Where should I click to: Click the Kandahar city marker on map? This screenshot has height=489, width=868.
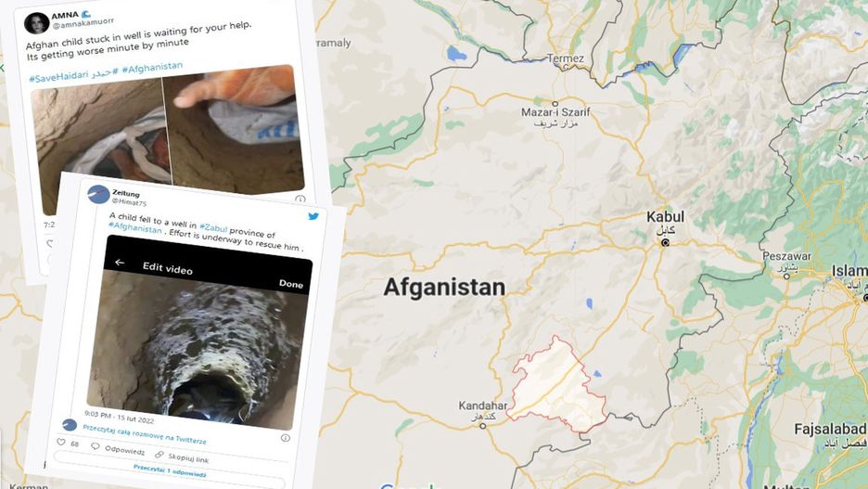(483, 426)
